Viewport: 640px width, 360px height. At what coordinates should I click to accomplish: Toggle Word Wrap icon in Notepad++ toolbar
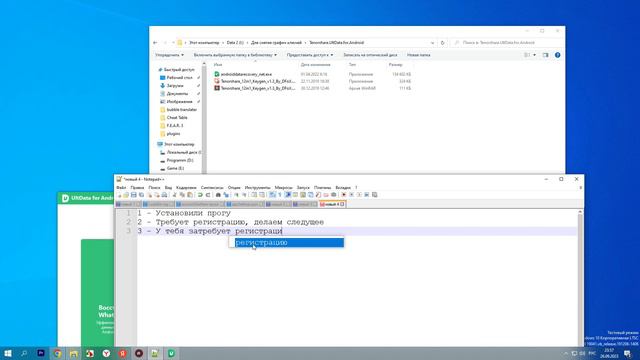click(272, 195)
